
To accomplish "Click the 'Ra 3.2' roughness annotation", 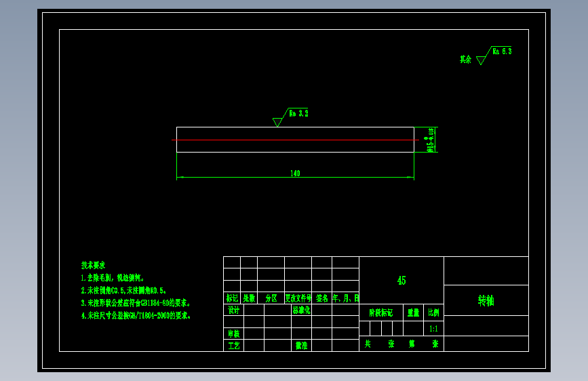I will (x=298, y=113).
